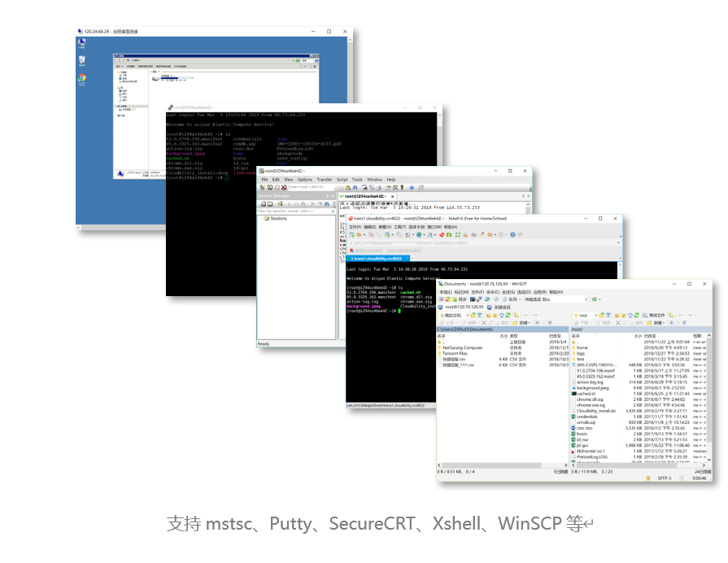
Task: Open the home folder in remote panel
Action: [x=582, y=347]
